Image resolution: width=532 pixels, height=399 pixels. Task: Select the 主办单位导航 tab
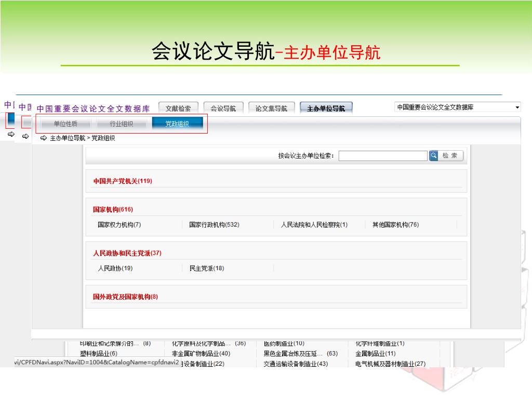pos(326,108)
